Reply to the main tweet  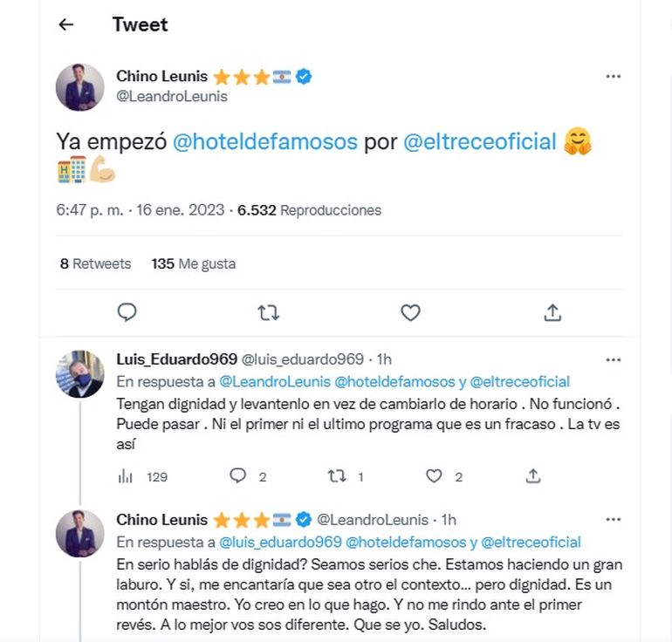[x=127, y=312]
